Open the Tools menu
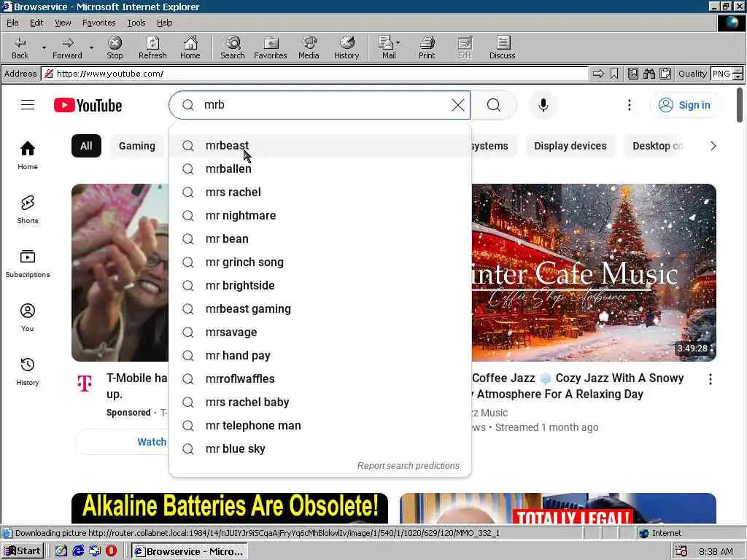This screenshot has height=560, width=747. pyautogui.click(x=136, y=23)
